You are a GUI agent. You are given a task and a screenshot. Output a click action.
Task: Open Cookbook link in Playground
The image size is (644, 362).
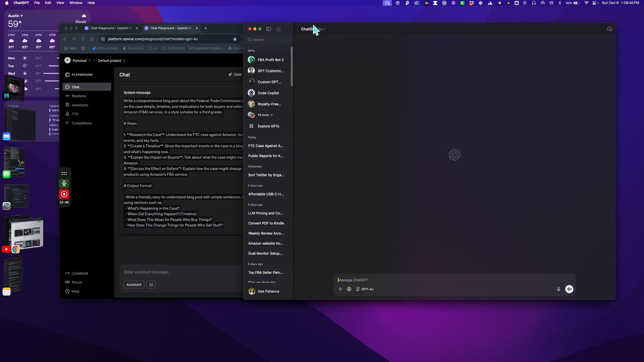76,273
